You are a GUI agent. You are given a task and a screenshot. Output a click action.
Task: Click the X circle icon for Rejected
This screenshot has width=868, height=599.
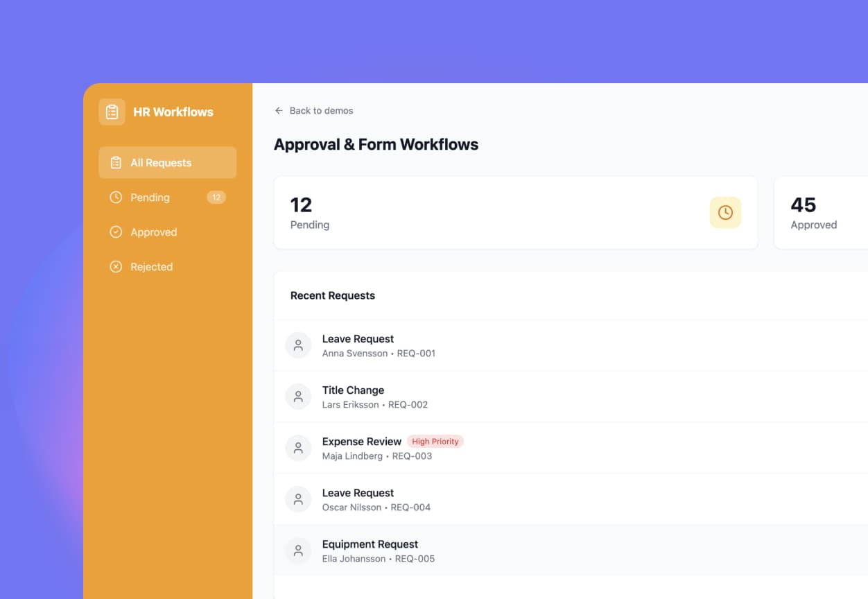click(x=115, y=266)
